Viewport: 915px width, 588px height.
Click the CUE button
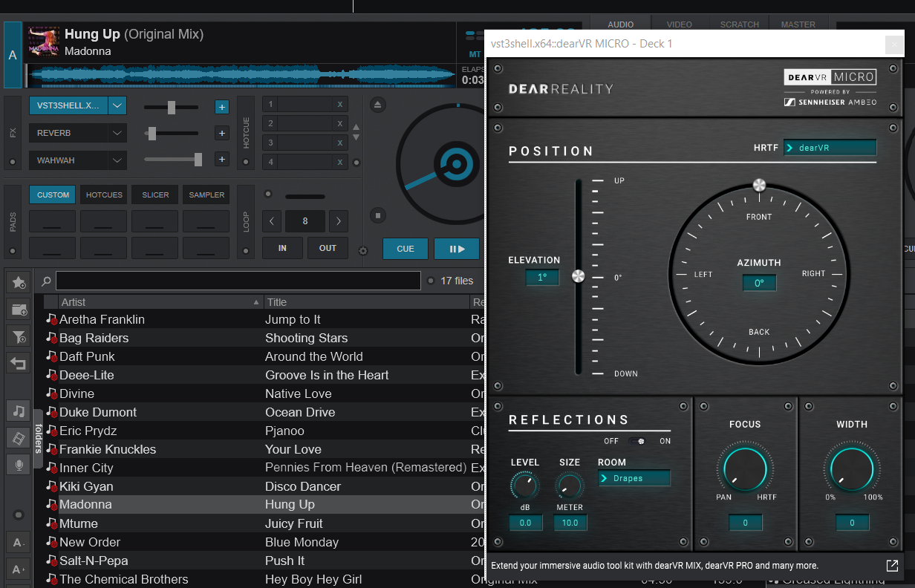click(406, 249)
